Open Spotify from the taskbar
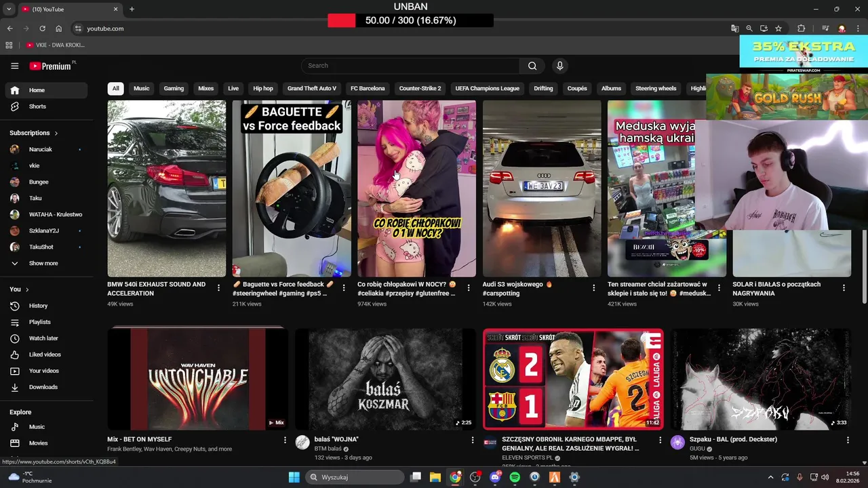This screenshot has height=488, width=868. coord(515,477)
